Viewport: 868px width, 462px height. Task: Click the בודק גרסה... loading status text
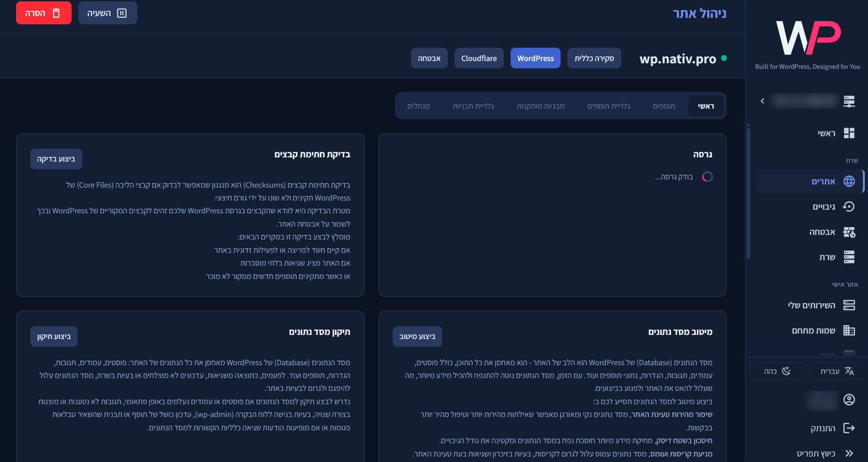click(x=674, y=177)
